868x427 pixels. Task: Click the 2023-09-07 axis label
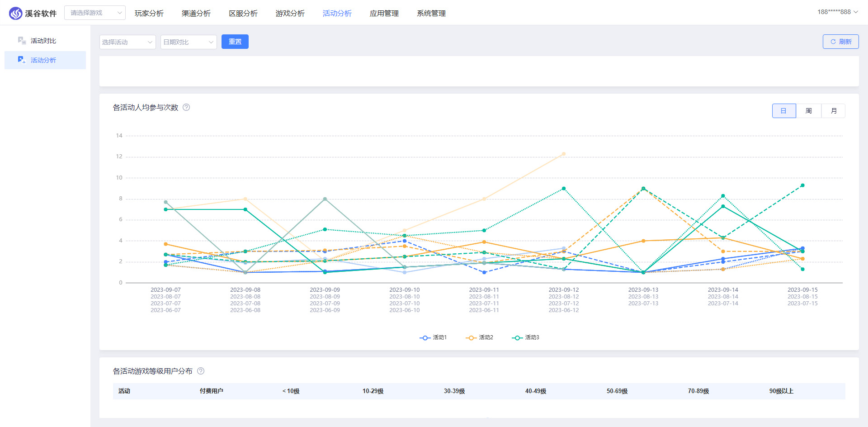[165, 290]
